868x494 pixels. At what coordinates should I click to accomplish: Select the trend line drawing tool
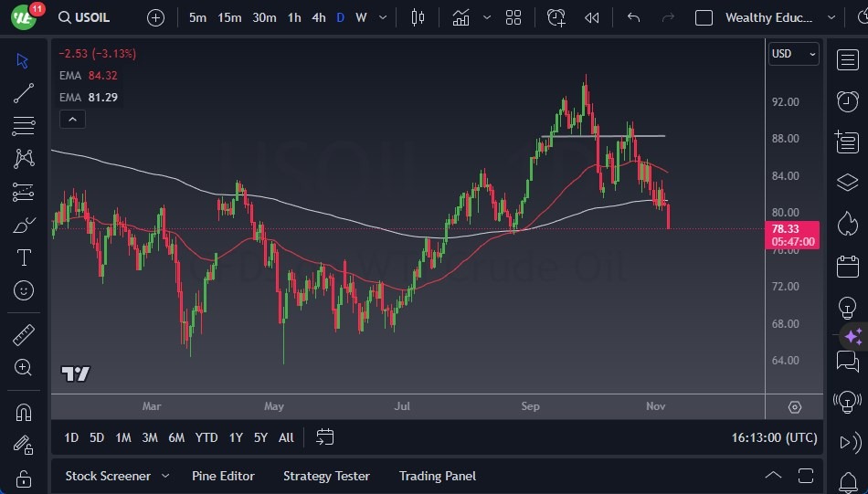24,92
